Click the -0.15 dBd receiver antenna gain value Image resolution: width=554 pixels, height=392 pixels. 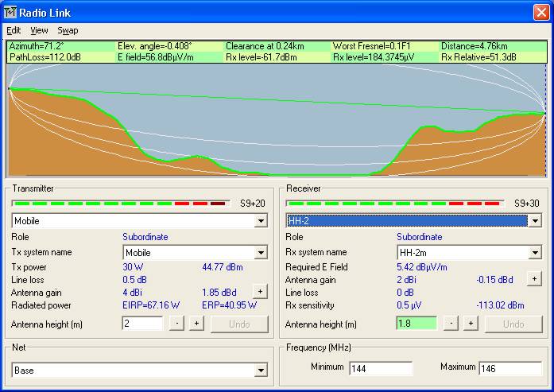pyautogui.click(x=494, y=280)
